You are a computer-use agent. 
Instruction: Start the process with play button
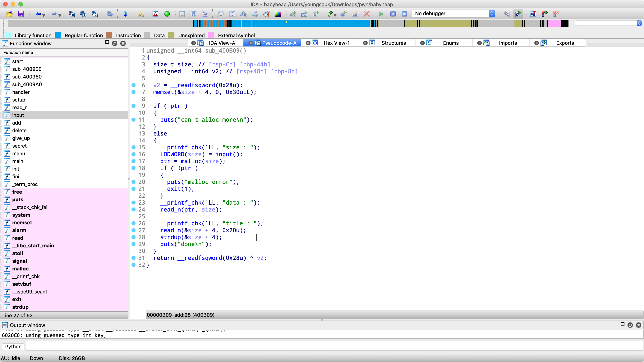click(x=381, y=14)
